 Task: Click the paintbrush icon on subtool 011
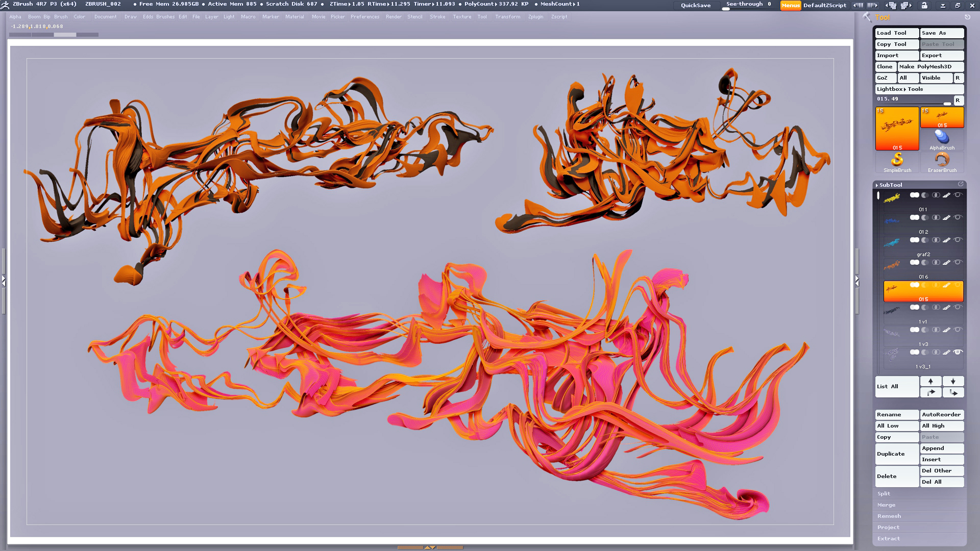point(946,195)
